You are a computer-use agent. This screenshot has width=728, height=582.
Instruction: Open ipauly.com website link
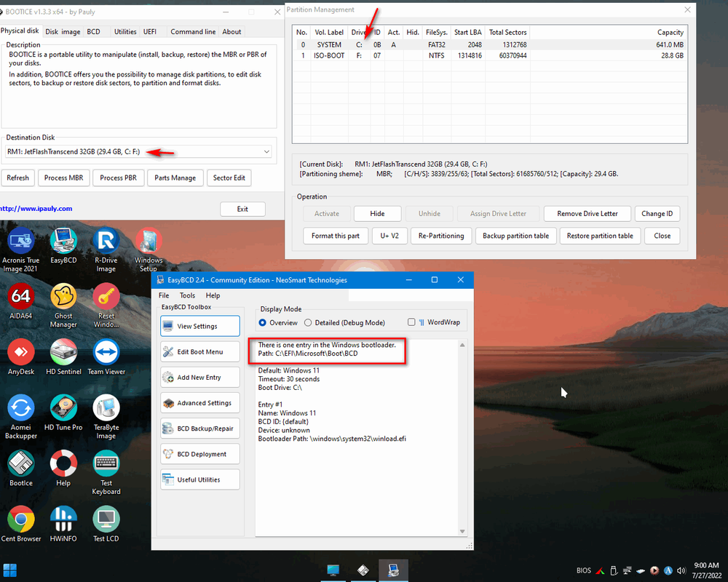[x=36, y=208]
